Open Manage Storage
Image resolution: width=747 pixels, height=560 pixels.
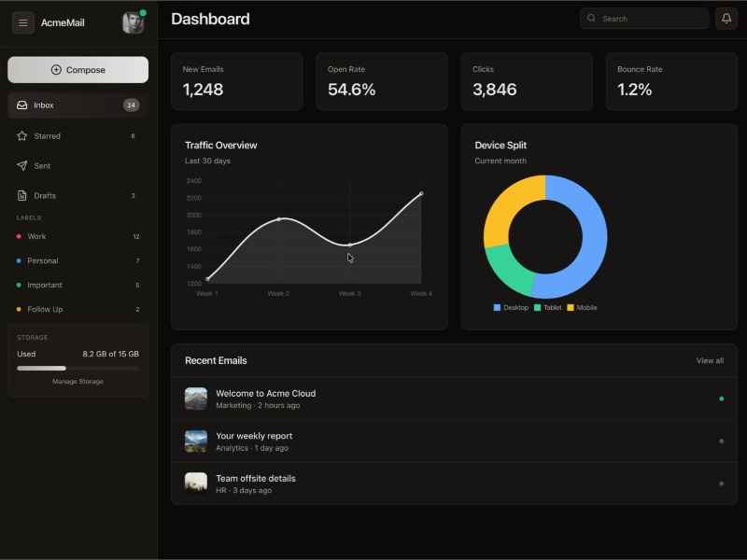tap(77, 381)
